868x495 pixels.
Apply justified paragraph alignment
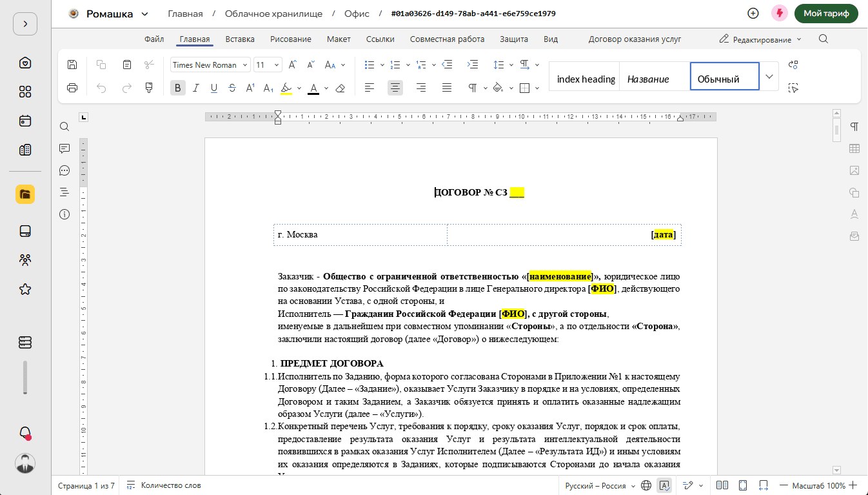[447, 88]
